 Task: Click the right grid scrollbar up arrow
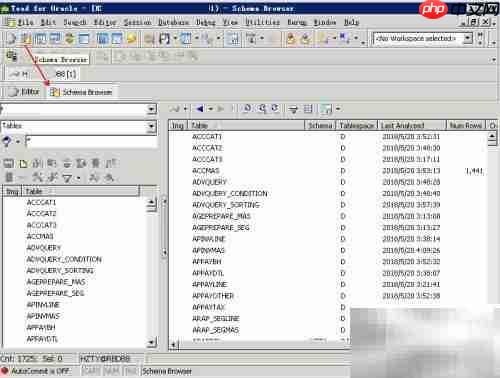click(x=492, y=137)
